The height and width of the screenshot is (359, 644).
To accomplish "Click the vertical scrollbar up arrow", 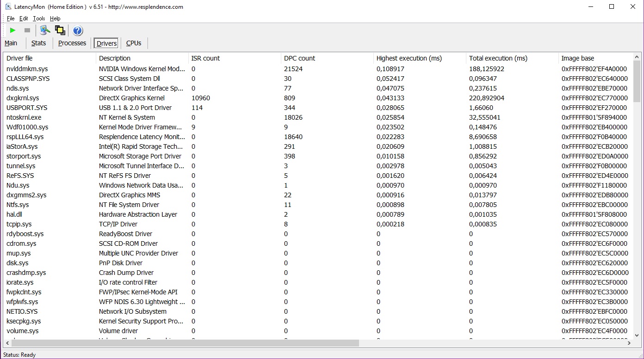I will [x=637, y=57].
